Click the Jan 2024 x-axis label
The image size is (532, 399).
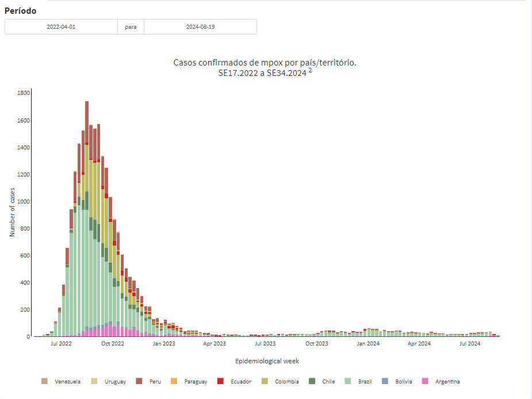click(x=368, y=344)
